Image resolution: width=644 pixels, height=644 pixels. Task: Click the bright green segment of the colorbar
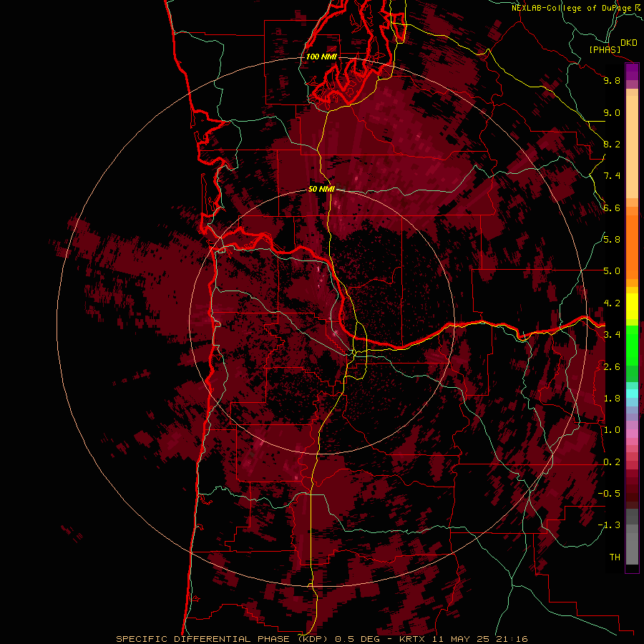[x=632, y=345]
